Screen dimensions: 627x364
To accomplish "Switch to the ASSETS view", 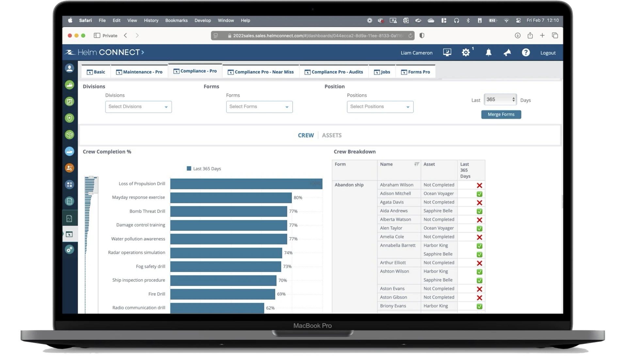I will coord(332,135).
